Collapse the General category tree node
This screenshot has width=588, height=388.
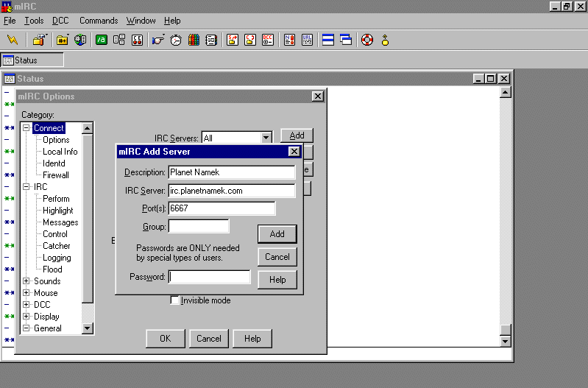pyautogui.click(x=26, y=328)
